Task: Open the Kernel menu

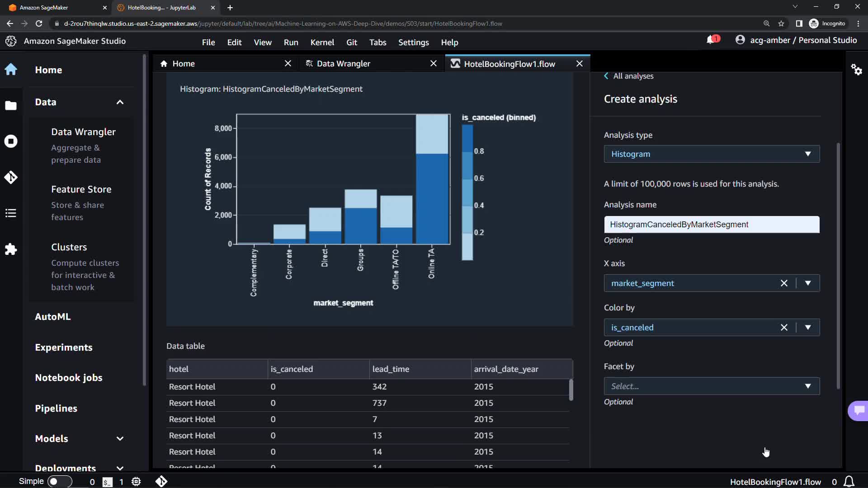Action: 322,42
